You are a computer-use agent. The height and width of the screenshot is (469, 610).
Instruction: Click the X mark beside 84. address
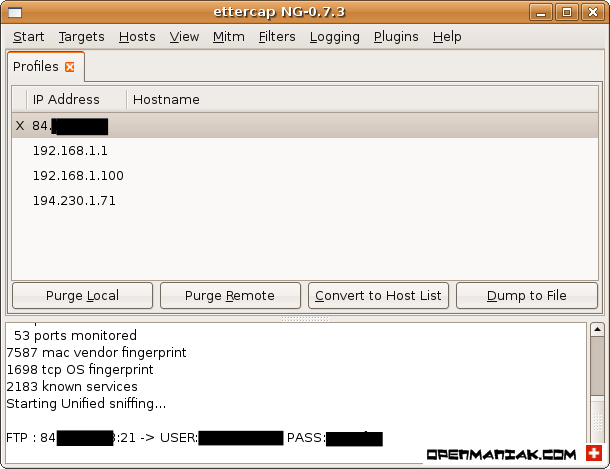[x=20, y=126]
